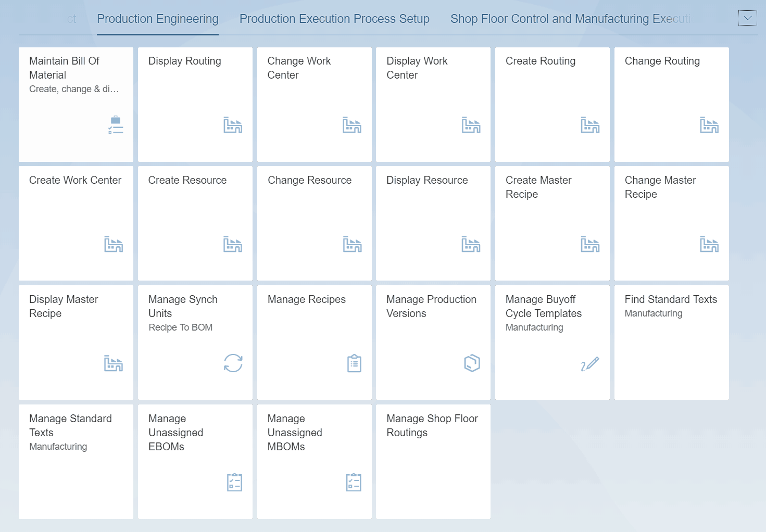Open the Change Routing tile
Viewport: 766px width, 532px height.
coord(672,105)
